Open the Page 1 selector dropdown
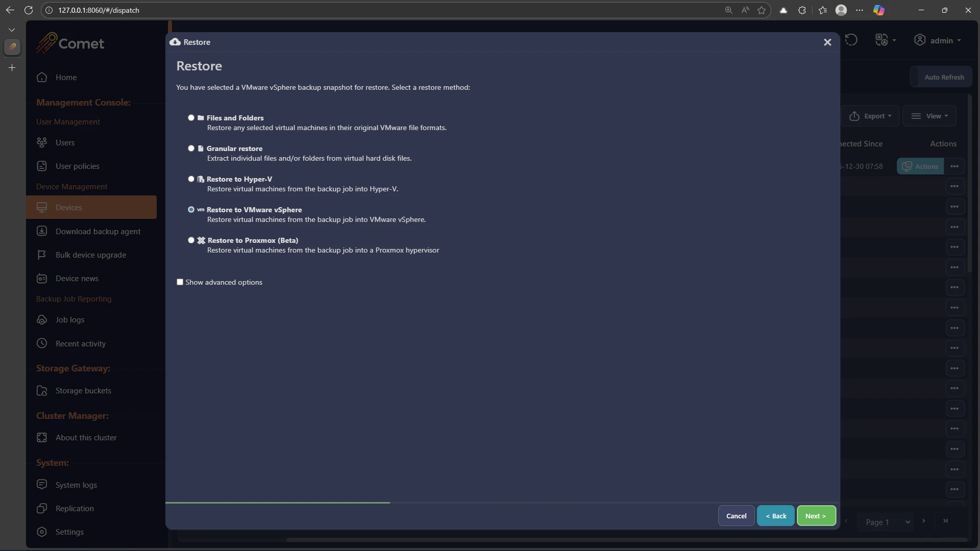The image size is (980, 551). point(887,522)
